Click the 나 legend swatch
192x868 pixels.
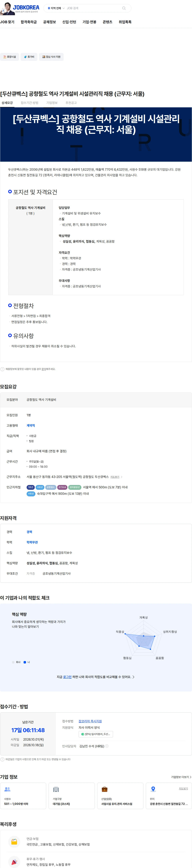(x=25, y=662)
